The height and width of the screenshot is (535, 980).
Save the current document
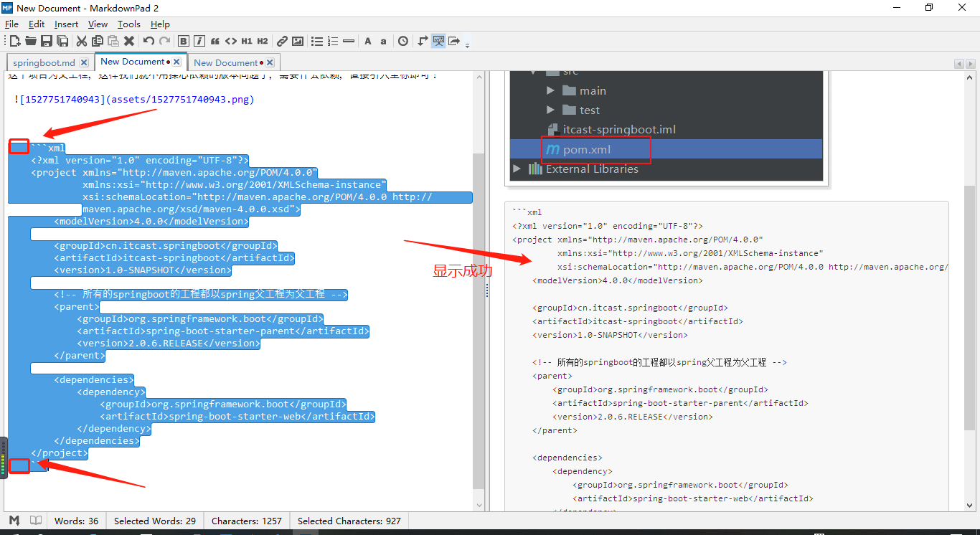46,41
